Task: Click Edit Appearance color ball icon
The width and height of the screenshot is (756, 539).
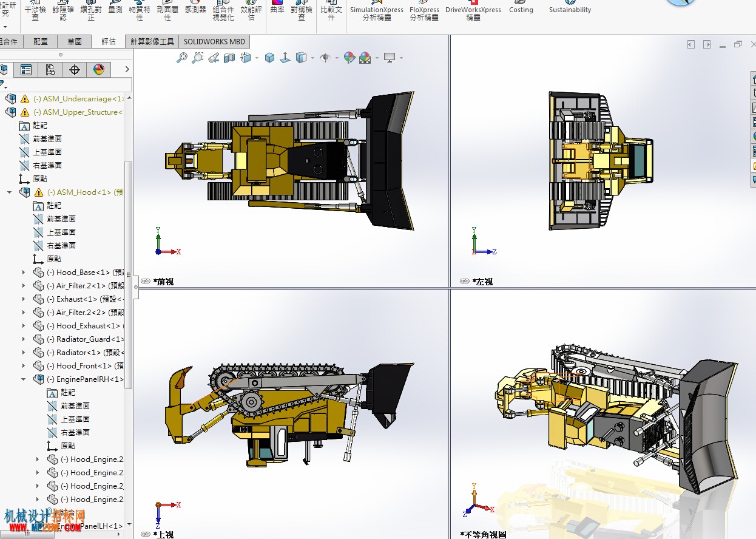Action: [x=349, y=58]
